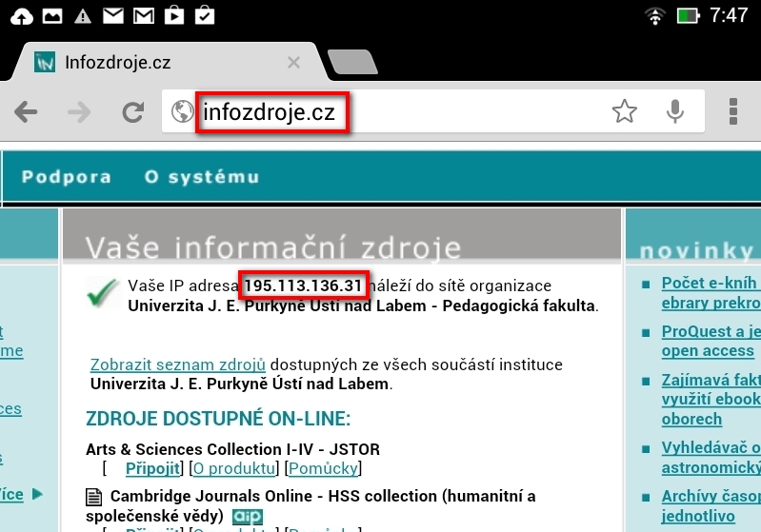Image resolution: width=761 pixels, height=532 pixels.
Task: Tap the green checkmark icon
Action: click(x=103, y=292)
